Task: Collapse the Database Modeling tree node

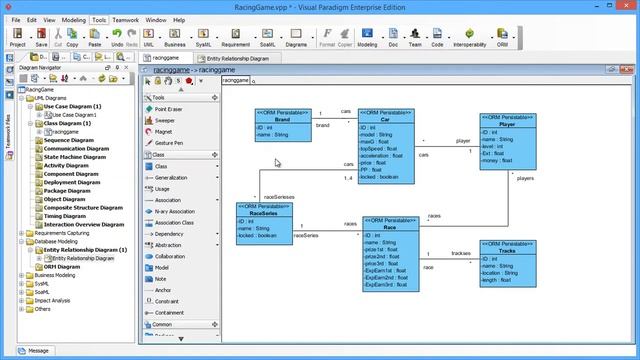Action: click(x=22, y=242)
